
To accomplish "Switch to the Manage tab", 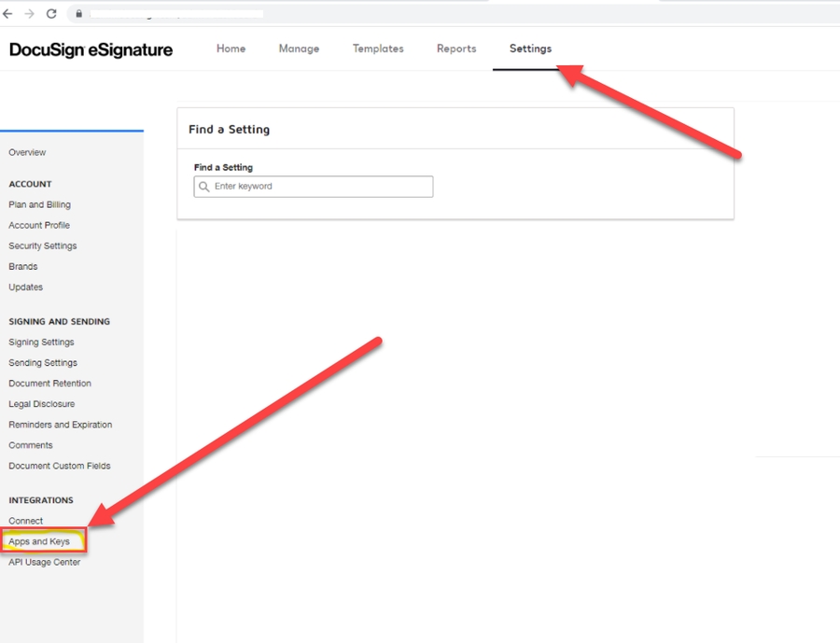I will (x=299, y=49).
